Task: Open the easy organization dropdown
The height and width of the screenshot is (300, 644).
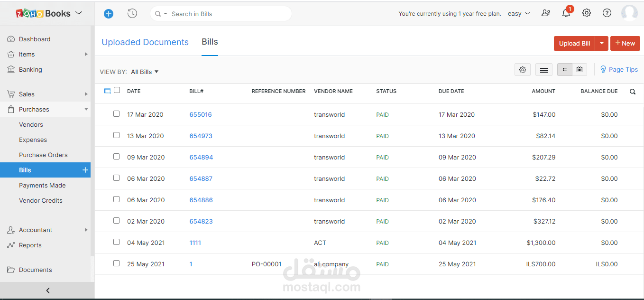Action: coord(518,14)
